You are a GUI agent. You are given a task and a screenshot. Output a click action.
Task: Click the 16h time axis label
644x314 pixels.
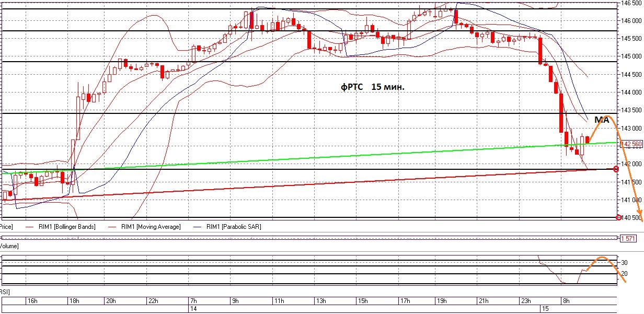[x=32, y=301]
